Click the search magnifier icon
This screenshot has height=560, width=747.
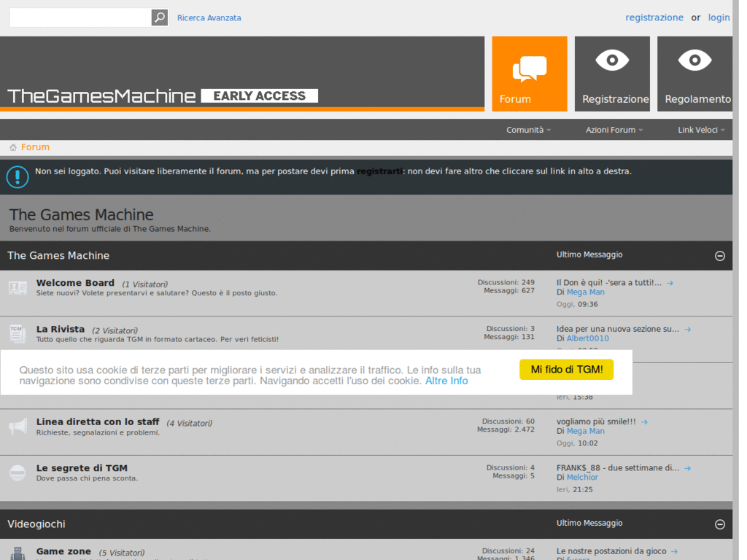click(159, 17)
